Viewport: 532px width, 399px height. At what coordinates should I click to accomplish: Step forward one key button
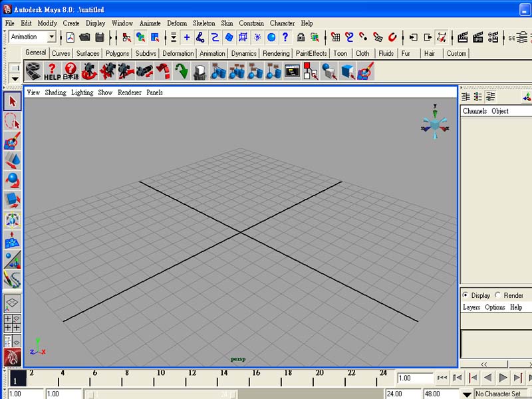518,378
